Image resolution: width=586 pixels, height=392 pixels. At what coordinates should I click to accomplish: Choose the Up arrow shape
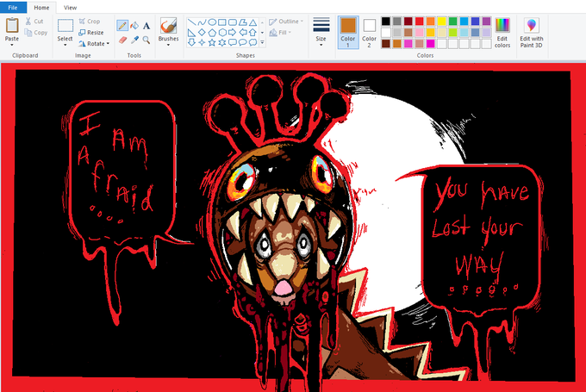coord(252,33)
